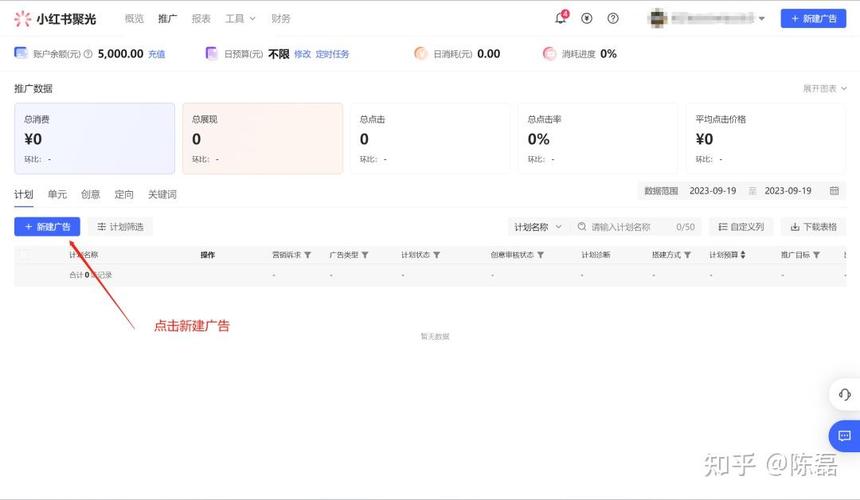The height and width of the screenshot is (500, 860).
Task: Open the account profile dropdown arrow
Action: point(761,18)
